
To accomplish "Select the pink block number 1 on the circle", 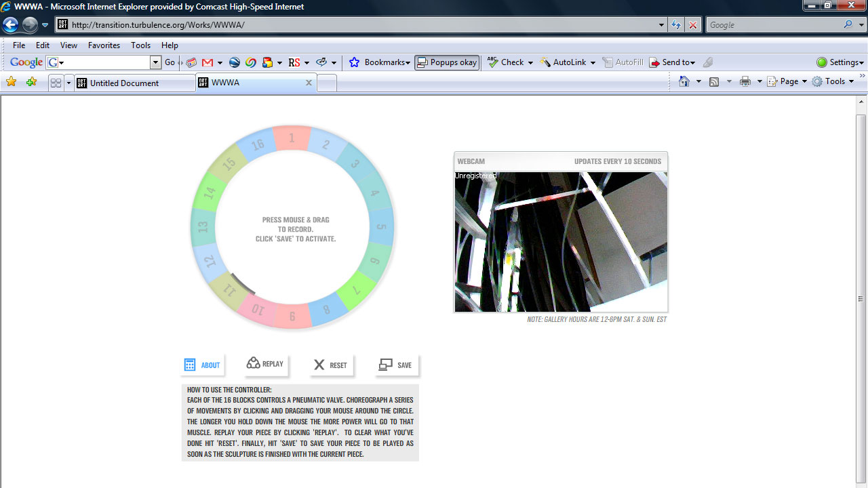I will click(292, 138).
